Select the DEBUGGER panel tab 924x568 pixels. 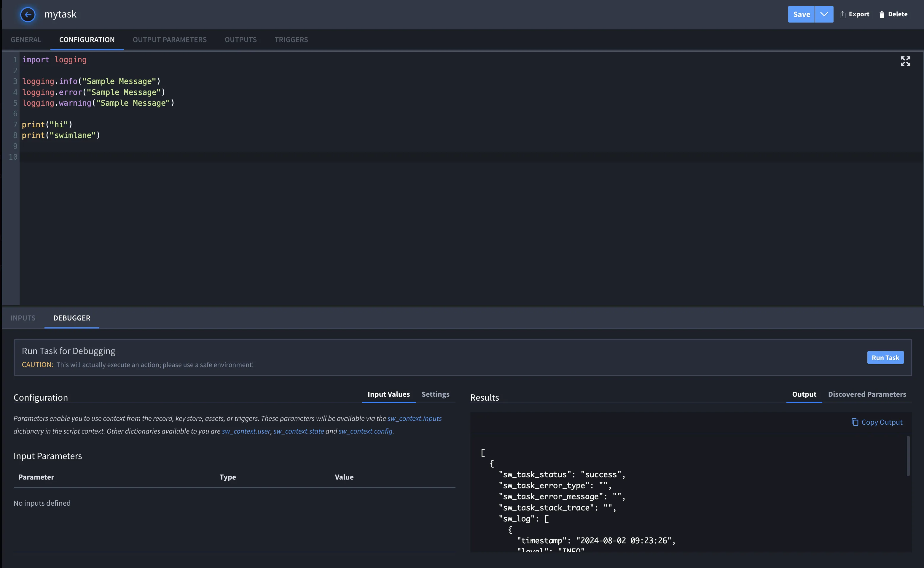point(72,318)
